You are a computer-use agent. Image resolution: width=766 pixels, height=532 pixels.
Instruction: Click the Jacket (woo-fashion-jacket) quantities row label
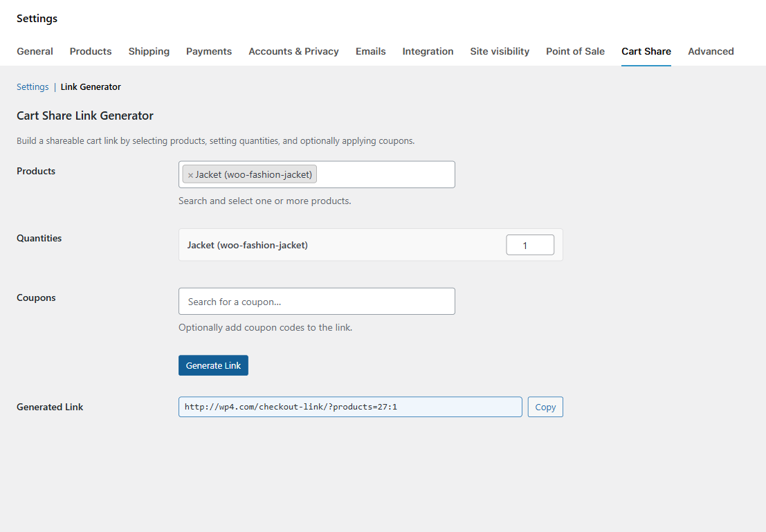click(x=247, y=245)
